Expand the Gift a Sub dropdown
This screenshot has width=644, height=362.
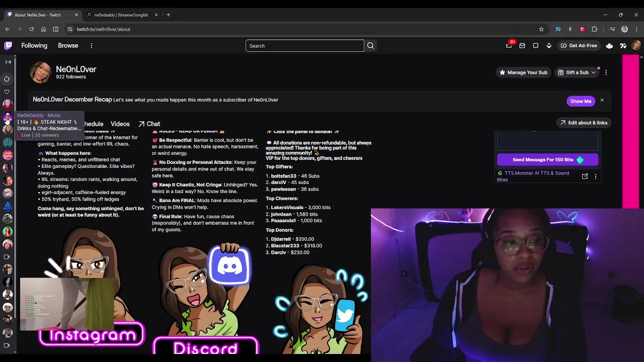click(593, 72)
